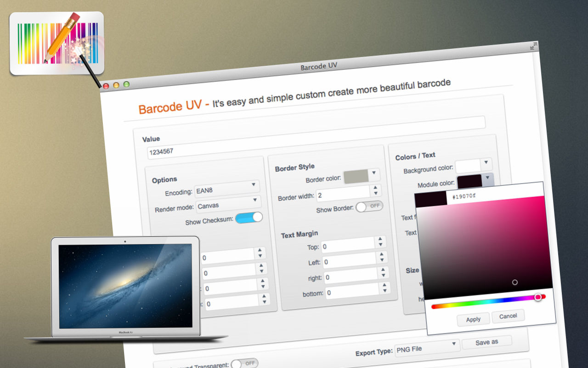Apply the selected color
588x368 pixels.
click(x=473, y=319)
